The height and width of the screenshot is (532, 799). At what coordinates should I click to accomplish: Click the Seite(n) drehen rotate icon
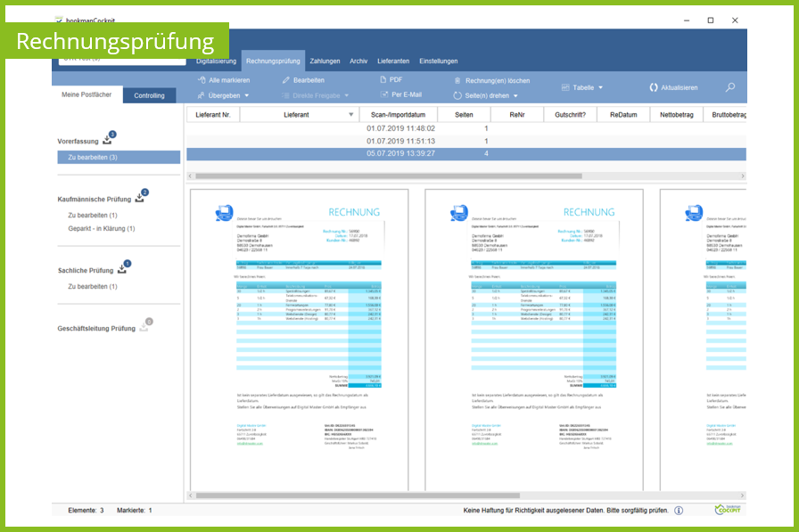point(457,95)
